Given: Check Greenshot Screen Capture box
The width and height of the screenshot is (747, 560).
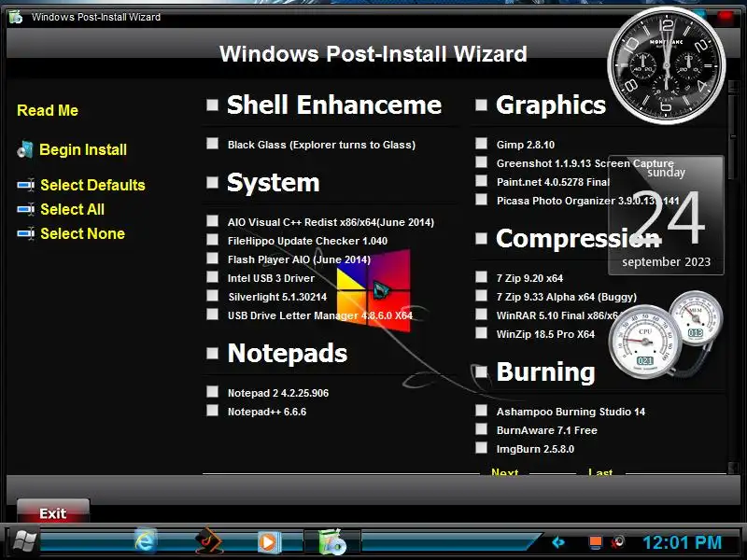Looking at the screenshot, I should click(481, 161).
